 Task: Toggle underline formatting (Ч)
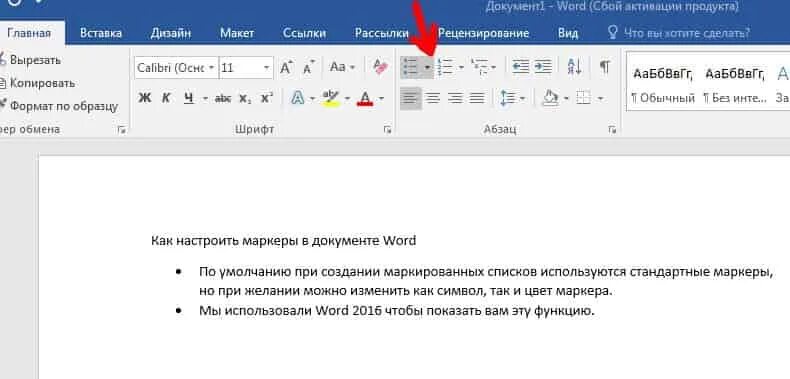(x=189, y=98)
